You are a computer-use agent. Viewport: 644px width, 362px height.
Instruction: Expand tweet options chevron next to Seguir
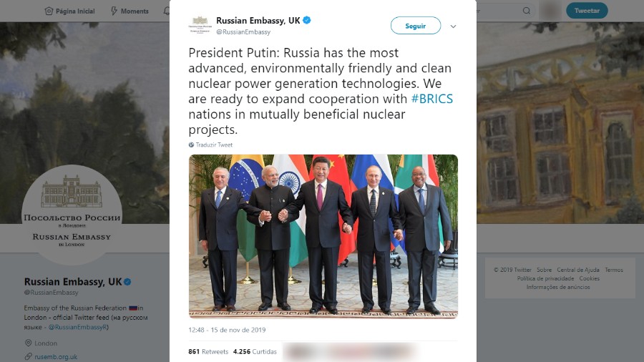coord(453,26)
